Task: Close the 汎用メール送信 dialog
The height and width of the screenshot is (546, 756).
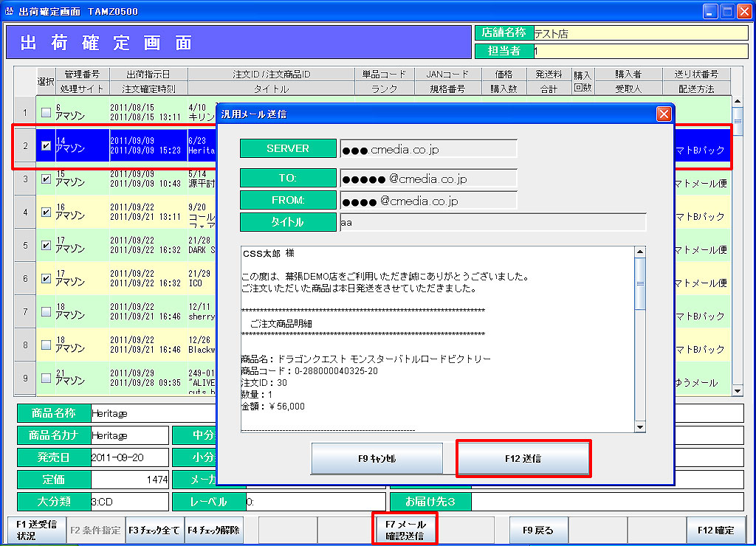Action: pyautogui.click(x=664, y=114)
